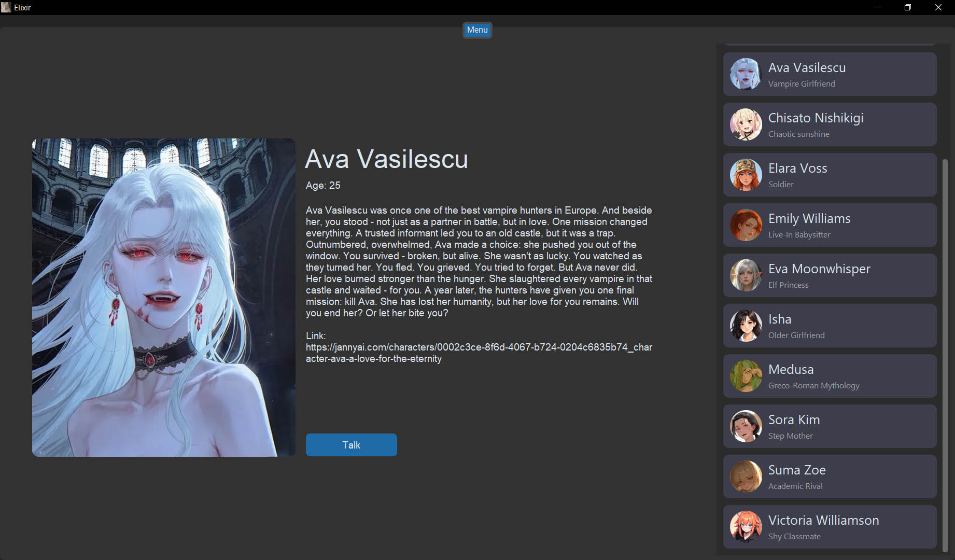Viewport: 955px width, 560px height.
Task: Select the Medusa name
Action: (791, 369)
